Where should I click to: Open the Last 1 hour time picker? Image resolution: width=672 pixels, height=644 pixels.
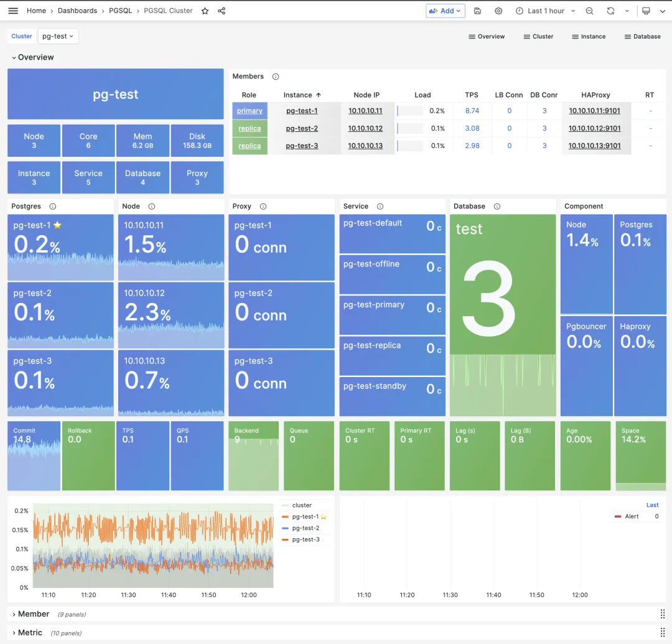(545, 11)
